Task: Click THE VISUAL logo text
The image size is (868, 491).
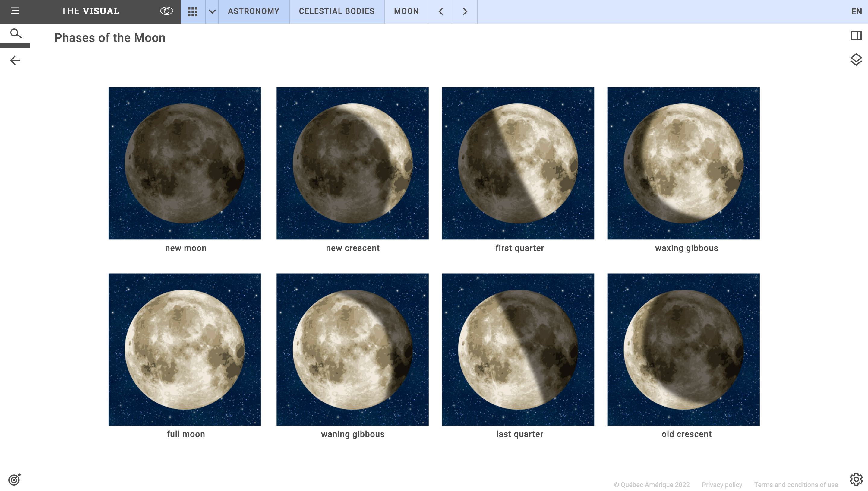Action: 90,11
